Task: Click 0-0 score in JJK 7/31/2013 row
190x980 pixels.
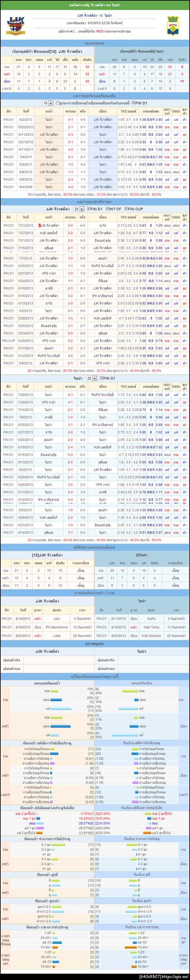Action: 71,225
